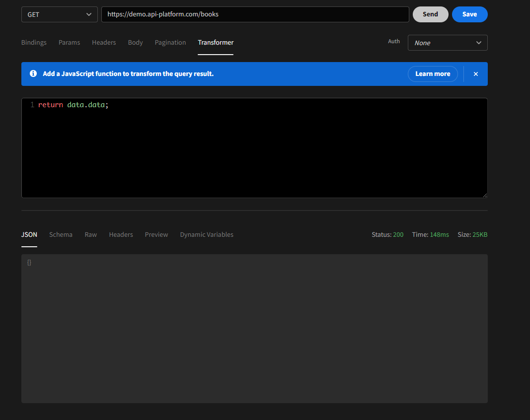Click Learn more about transformers
Viewport: 530px width, 420px height.
433,73
